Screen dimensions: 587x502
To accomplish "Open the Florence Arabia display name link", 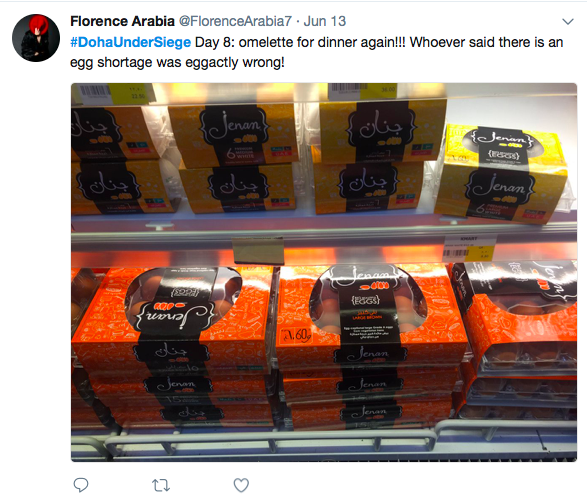I will tap(122, 21).
